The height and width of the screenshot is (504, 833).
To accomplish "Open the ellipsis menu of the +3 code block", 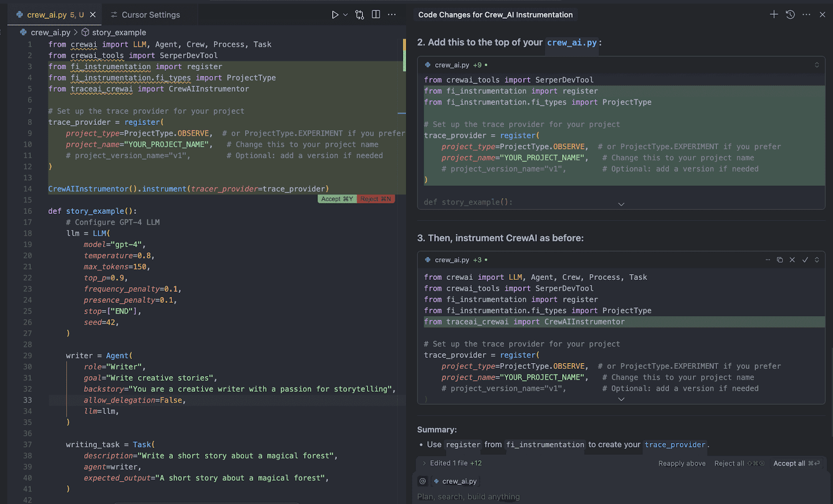I will tap(767, 260).
